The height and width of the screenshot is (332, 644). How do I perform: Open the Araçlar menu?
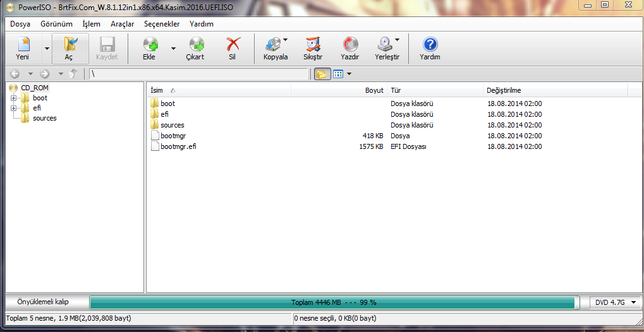[123, 24]
